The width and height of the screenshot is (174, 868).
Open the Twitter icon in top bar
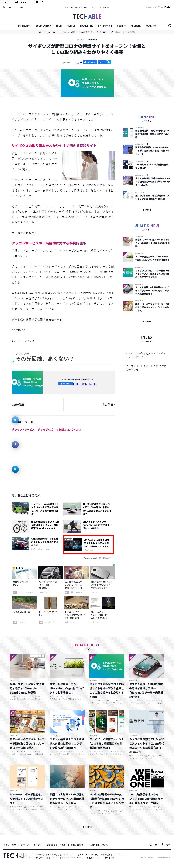point(10,7)
